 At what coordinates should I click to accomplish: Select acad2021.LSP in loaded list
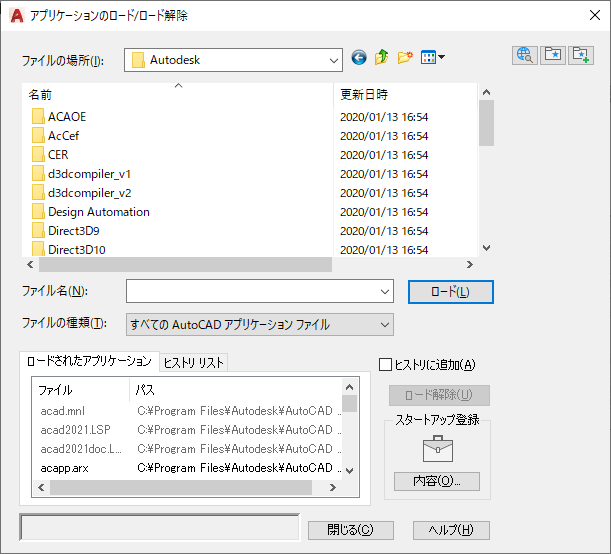click(76, 430)
